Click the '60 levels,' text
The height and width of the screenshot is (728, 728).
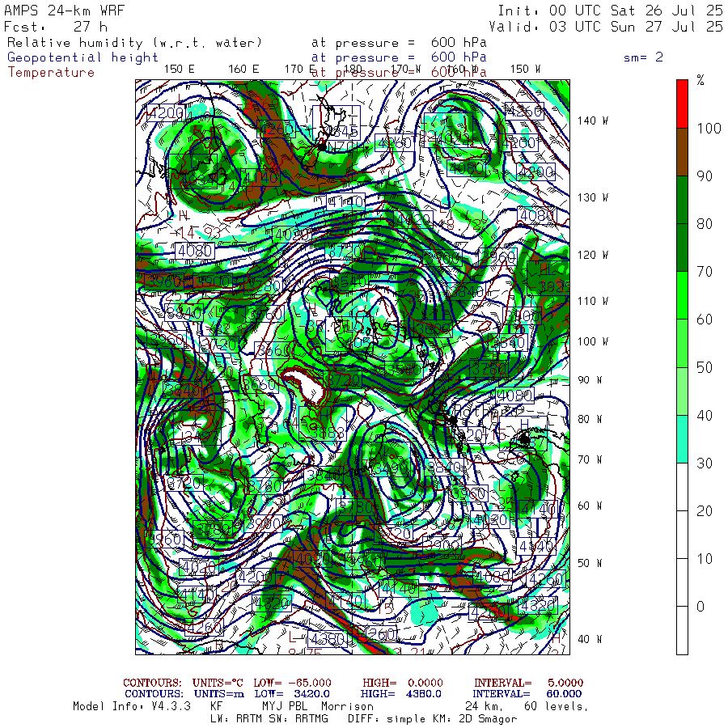(x=557, y=706)
